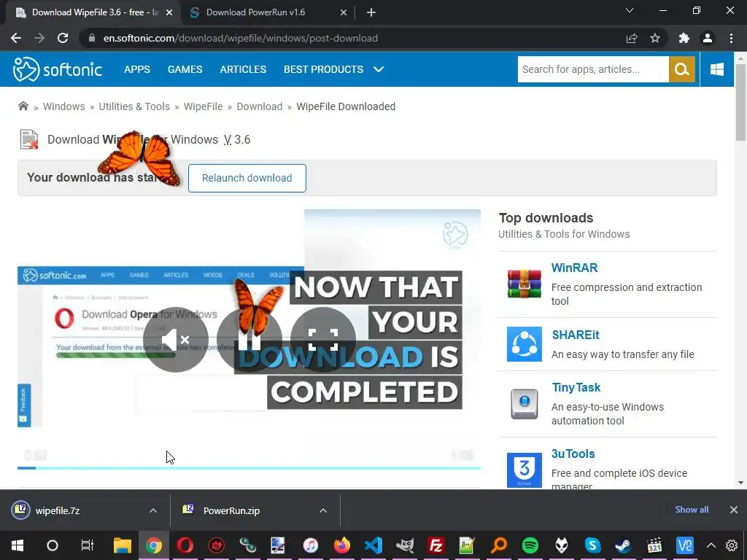Viewport: 747px width, 560px height.
Task: Open a new browser tab
Action: point(371,12)
